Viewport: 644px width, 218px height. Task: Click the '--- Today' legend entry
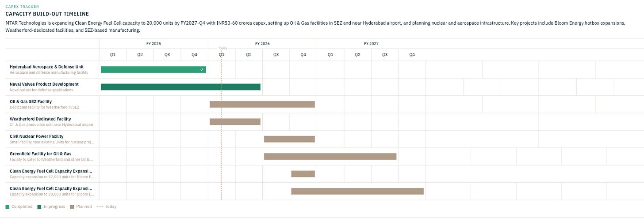point(107,207)
